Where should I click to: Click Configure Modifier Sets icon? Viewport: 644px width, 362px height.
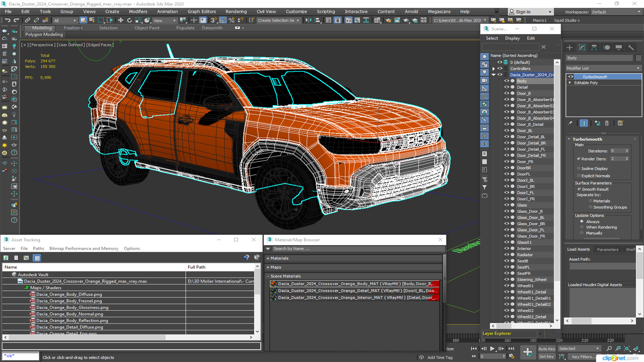pyautogui.click(x=621, y=123)
